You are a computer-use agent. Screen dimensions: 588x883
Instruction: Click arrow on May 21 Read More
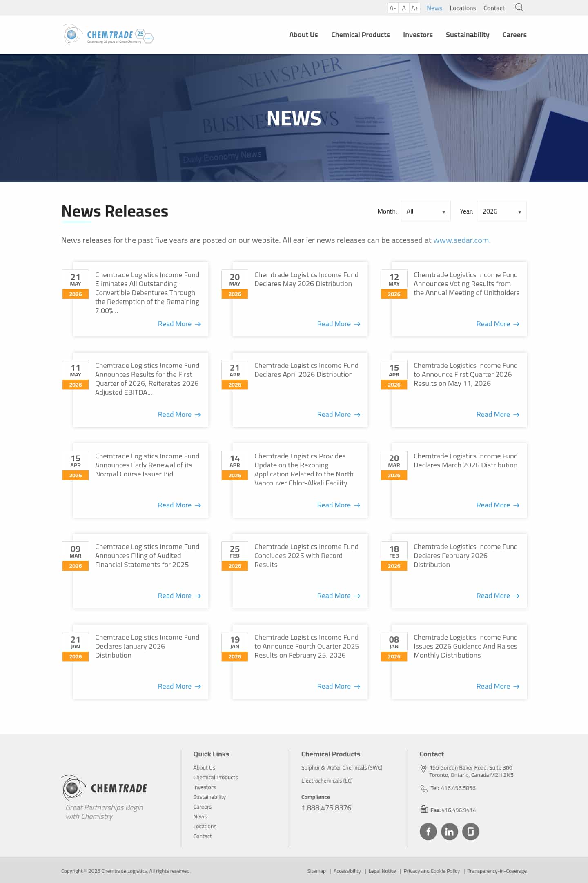198,324
